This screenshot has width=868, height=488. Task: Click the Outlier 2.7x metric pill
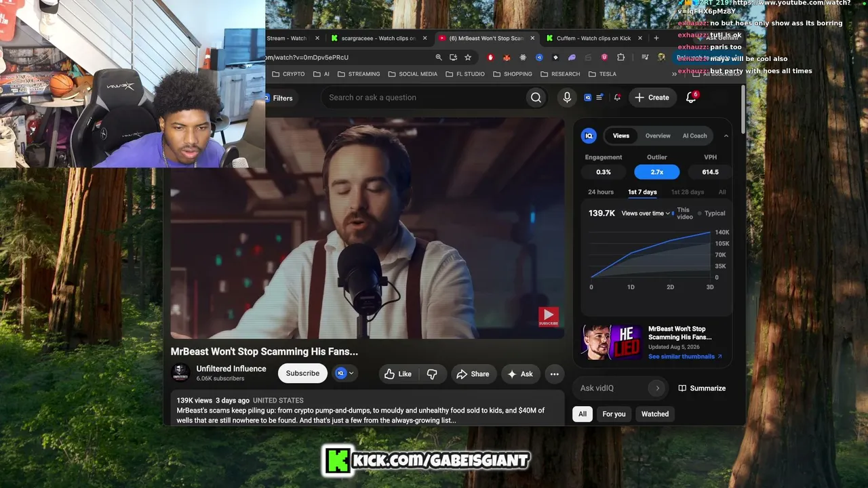[657, 172]
